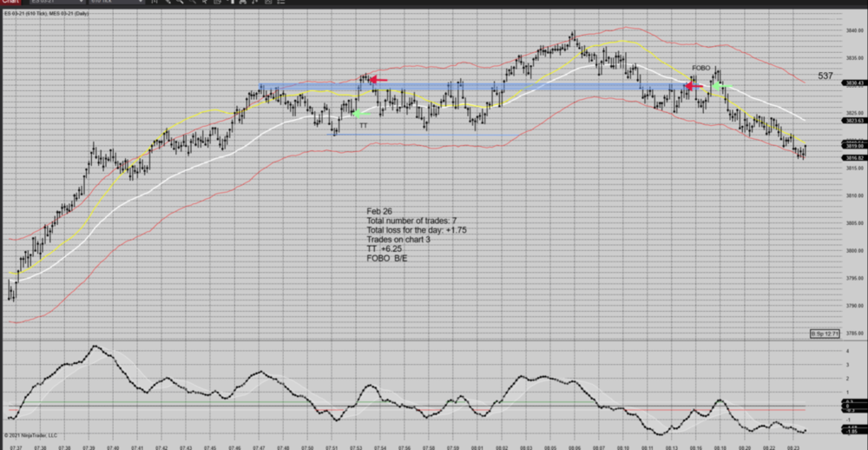This screenshot has height=450, width=868.
Task: Click the bar timer box above oscillator
Action: (x=824, y=334)
